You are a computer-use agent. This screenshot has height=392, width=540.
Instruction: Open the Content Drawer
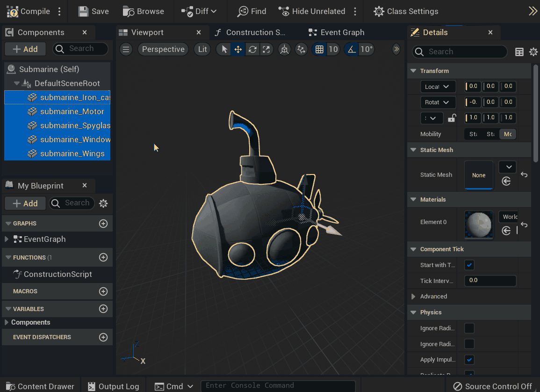click(40, 386)
